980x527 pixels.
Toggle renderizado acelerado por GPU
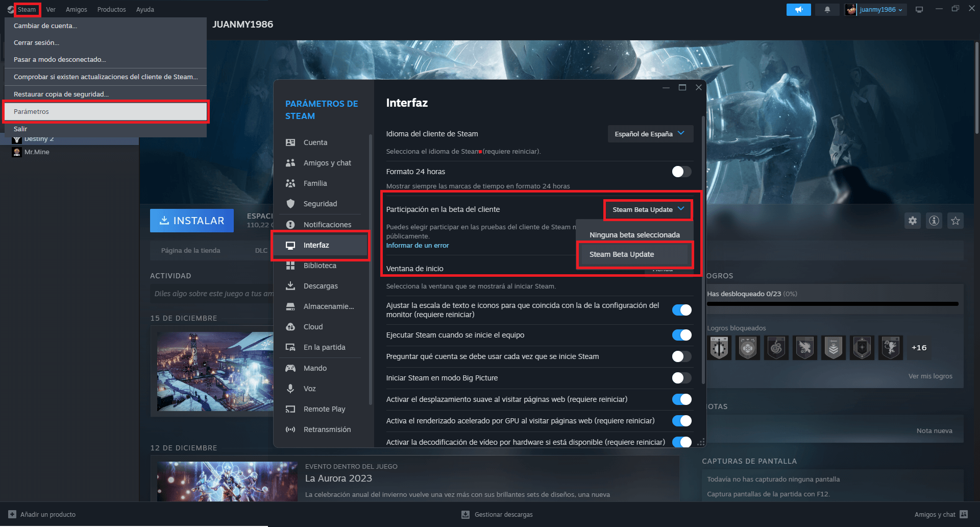pos(681,421)
